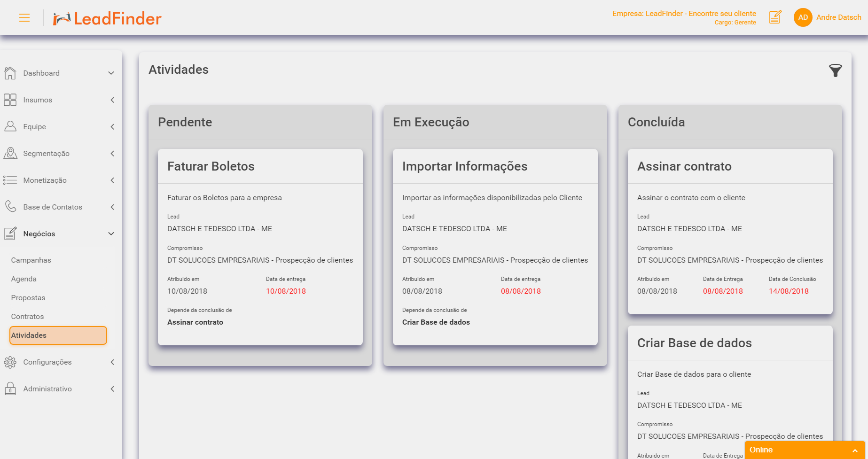Click the Cargo: Gerente label
The image size is (868, 459).
[735, 23]
